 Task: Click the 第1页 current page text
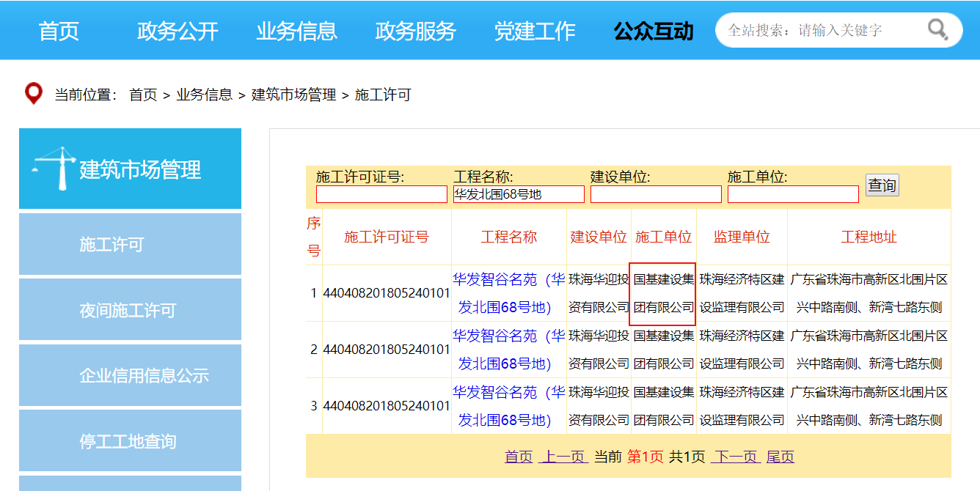tap(645, 457)
